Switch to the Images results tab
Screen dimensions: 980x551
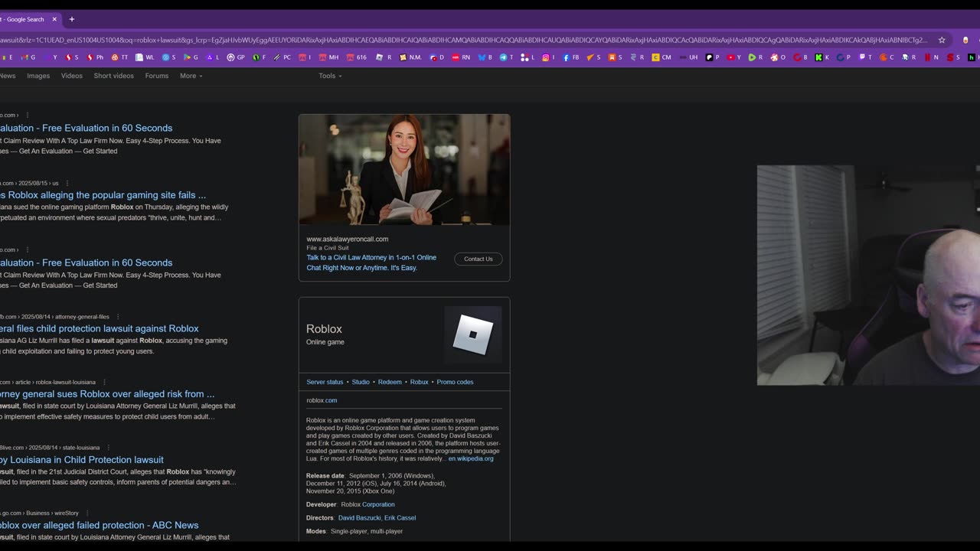tap(38, 76)
